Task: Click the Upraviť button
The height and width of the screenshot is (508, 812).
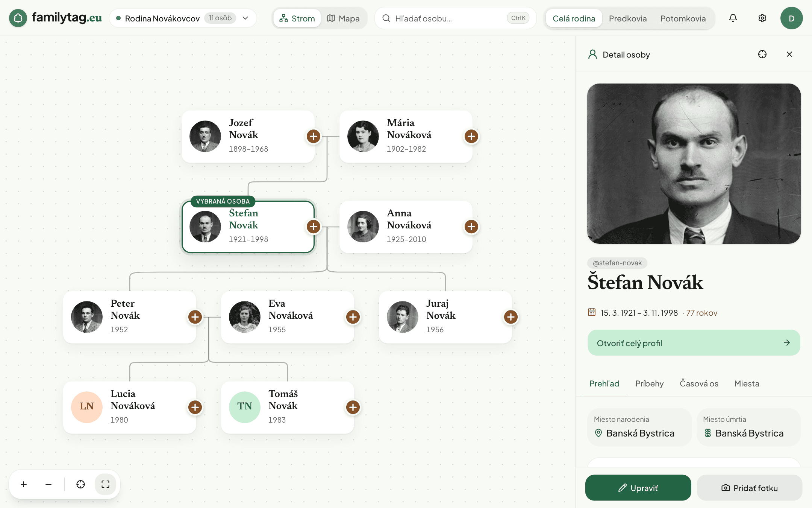Action: 638,488
